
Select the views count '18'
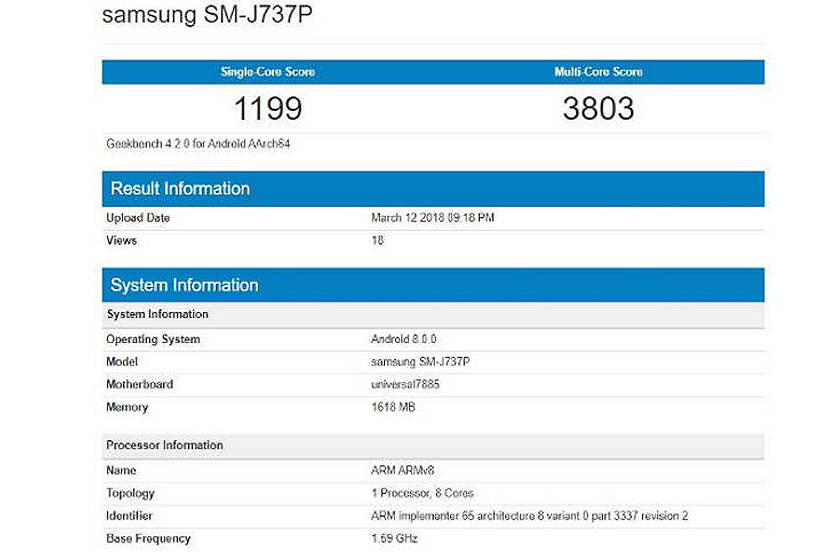coord(377,240)
